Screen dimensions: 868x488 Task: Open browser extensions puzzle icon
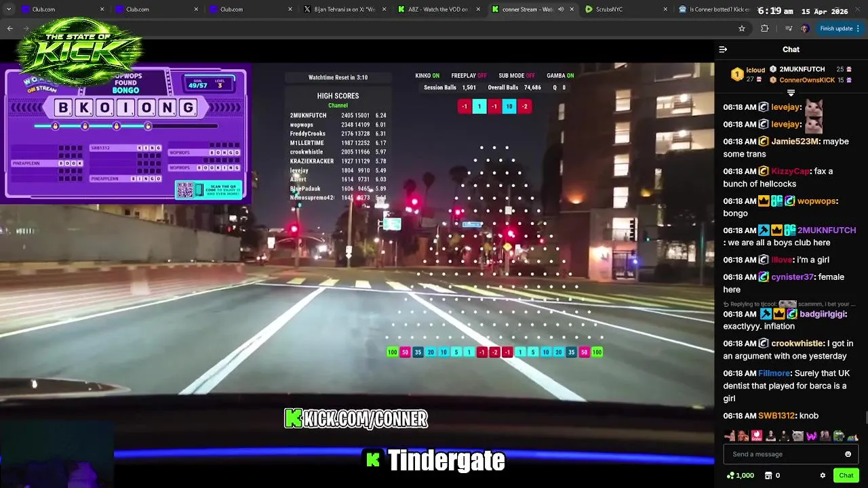tap(765, 28)
